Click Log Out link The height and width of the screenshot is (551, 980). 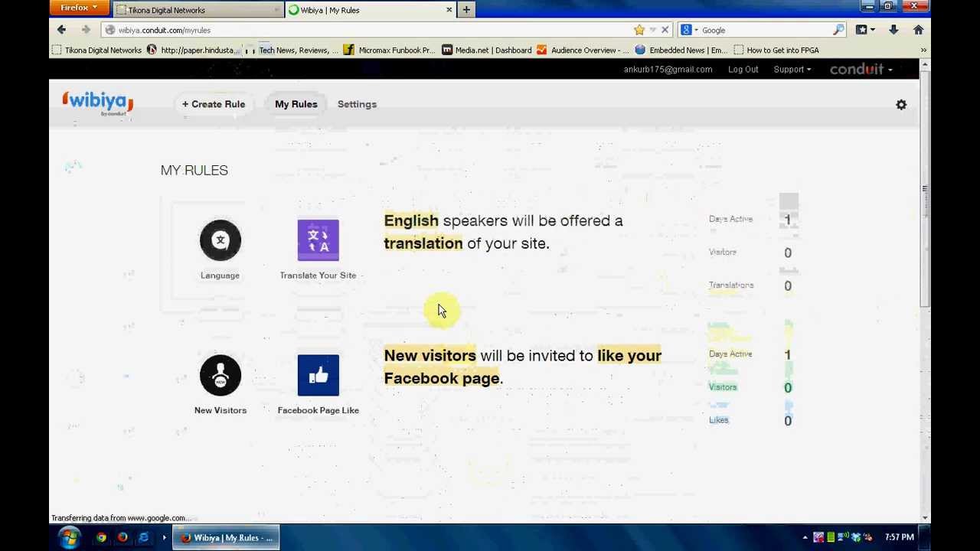743,70
